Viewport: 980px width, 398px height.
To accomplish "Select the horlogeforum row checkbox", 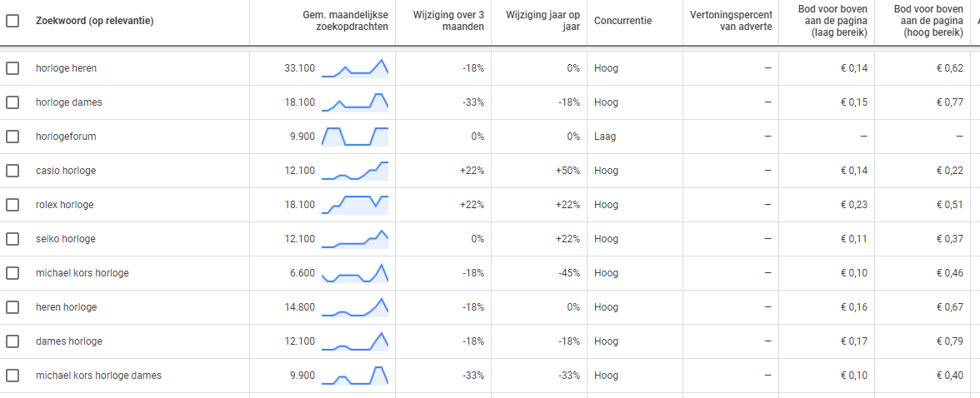I will (x=12, y=137).
